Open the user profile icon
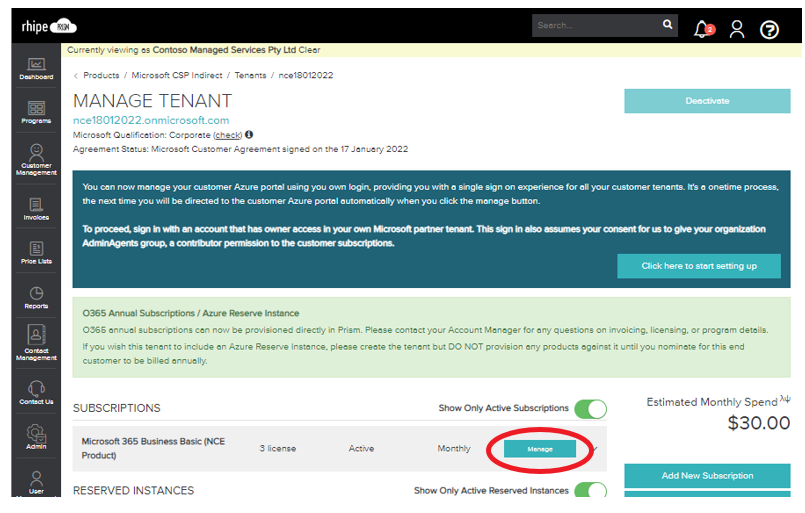 737,29
